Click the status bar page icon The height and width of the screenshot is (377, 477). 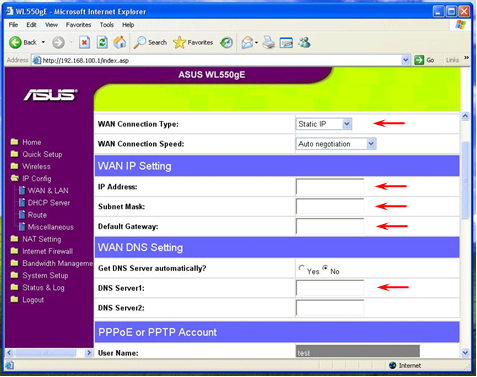(x=9, y=365)
